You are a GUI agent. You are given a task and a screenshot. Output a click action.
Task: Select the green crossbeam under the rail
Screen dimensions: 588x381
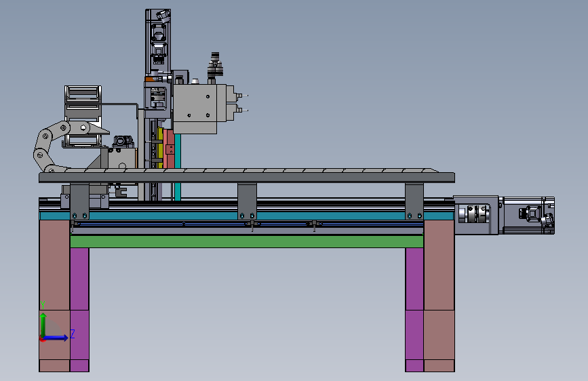click(x=247, y=241)
